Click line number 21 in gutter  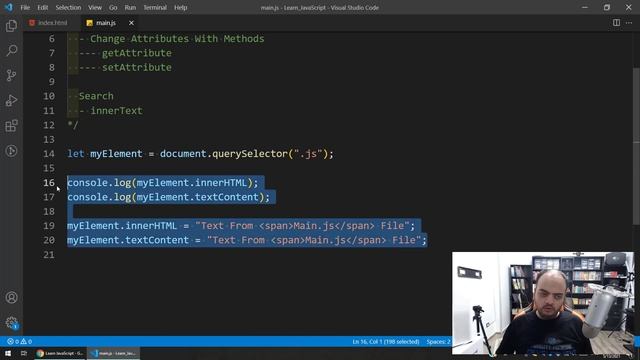click(x=49, y=255)
